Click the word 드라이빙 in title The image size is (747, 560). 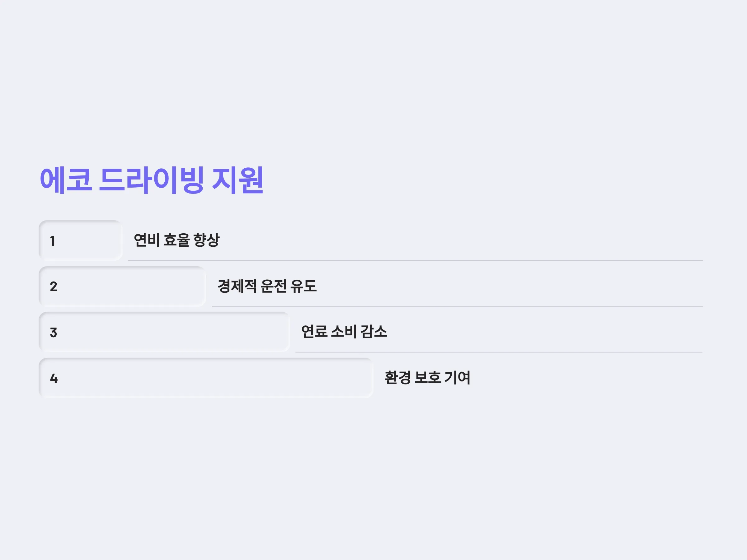(152, 180)
